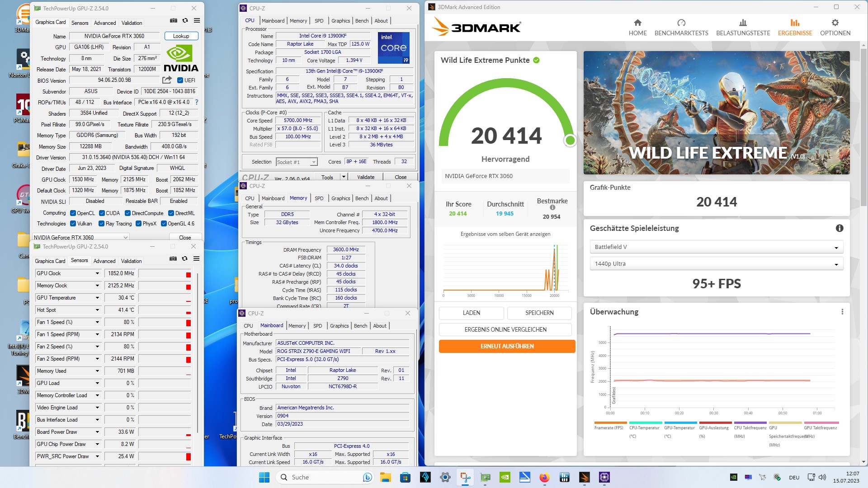Expand the Hot Spot sensor dropdown

point(97,310)
